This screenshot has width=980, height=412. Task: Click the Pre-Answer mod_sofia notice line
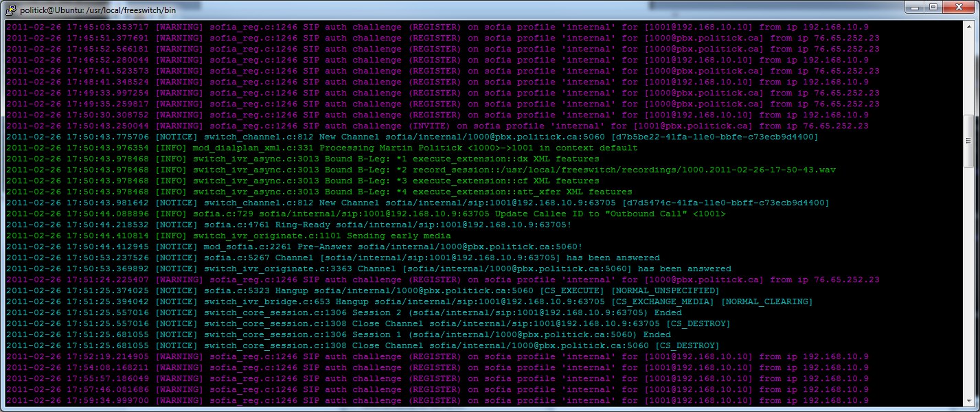click(x=295, y=247)
